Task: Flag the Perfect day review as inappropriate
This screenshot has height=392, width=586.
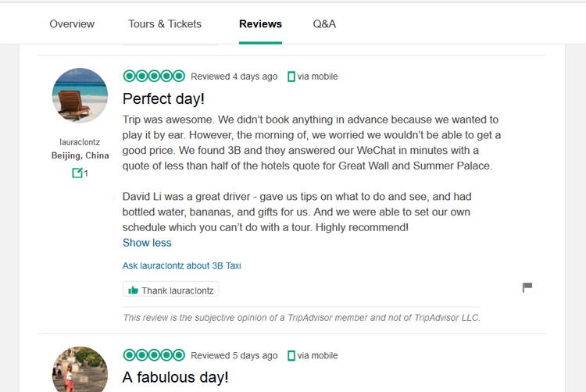Action: 527,287
